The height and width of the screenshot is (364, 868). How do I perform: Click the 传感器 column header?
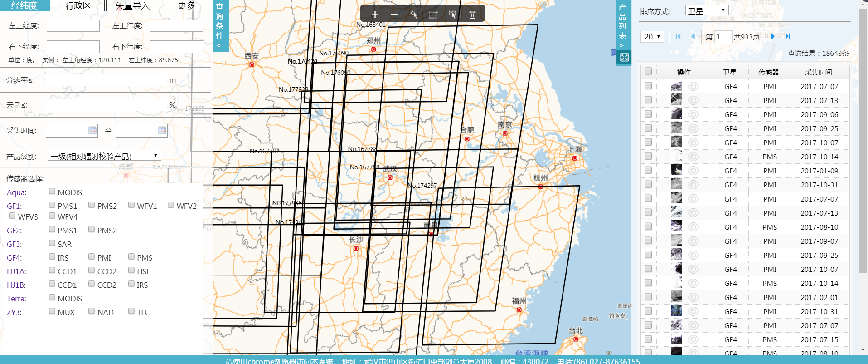pos(769,72)
